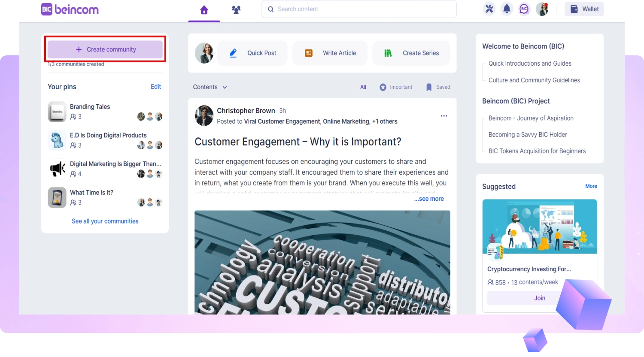Expand the Contents dropdown
Image resolution: width=644 pixels, height=357 pixels.
(210, 87)
